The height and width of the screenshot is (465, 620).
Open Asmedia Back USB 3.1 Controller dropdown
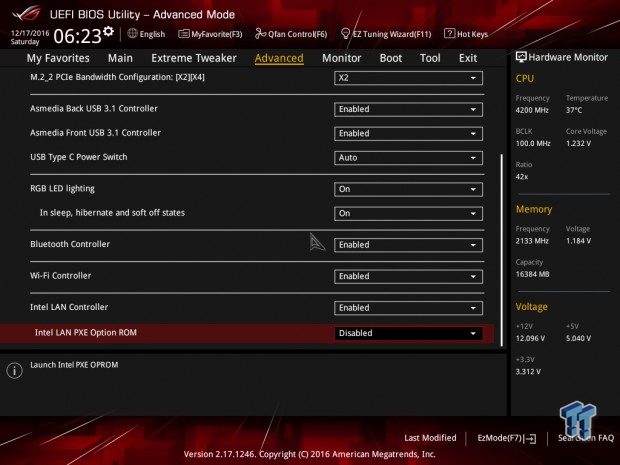(408, 110)
